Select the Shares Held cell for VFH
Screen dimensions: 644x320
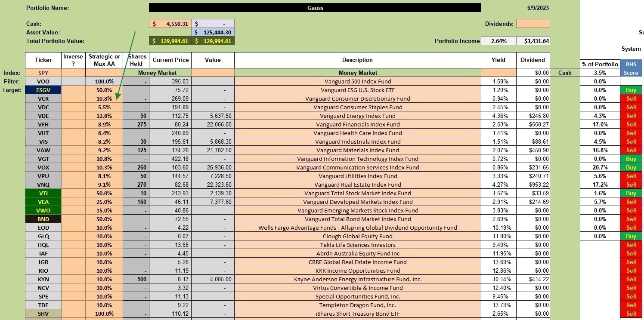[136, 124]
